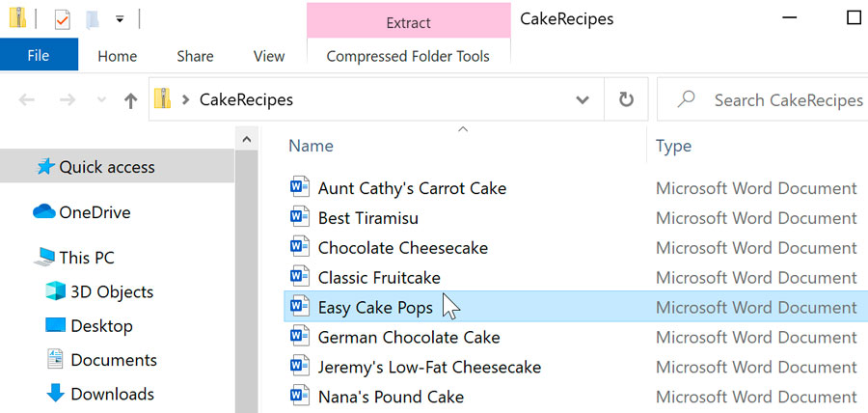868x413 pixels.
Task: Click Word icon of Aunt Cathy's Carrot Cake
Action: (x=300, y=187)
